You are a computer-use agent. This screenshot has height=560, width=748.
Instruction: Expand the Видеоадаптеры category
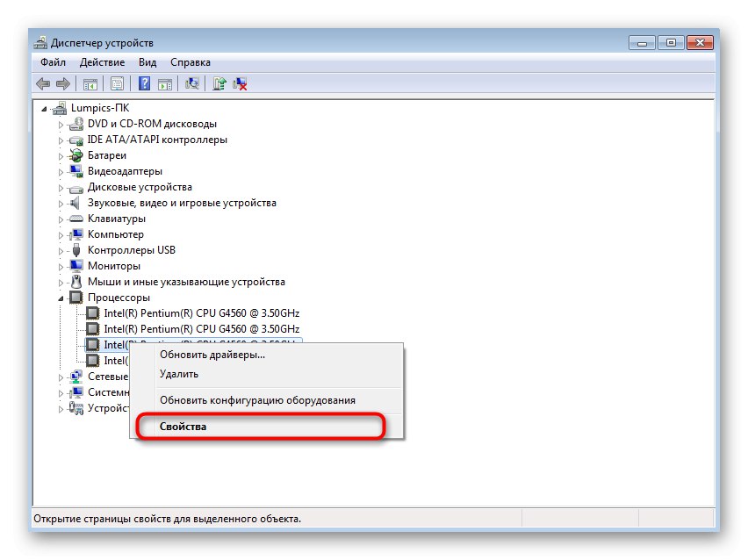[x=62, y=171]
